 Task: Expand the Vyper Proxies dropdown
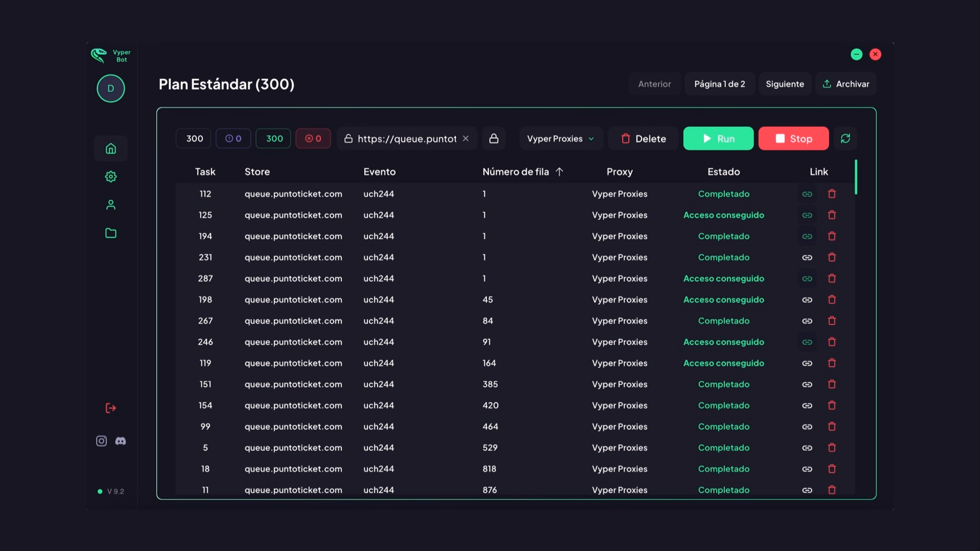[x=561, y=138]
